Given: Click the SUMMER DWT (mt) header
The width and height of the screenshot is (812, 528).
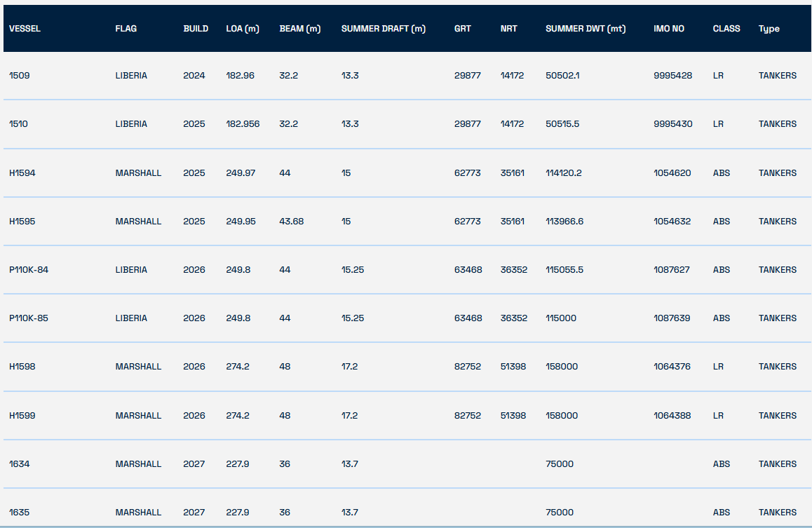Looking at the screenshot, I should coord(586,29).
